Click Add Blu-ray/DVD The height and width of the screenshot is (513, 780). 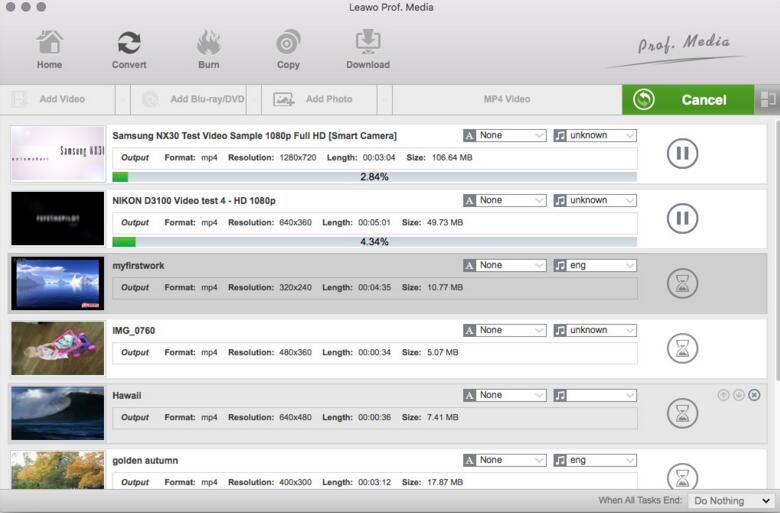click(189, 100)
